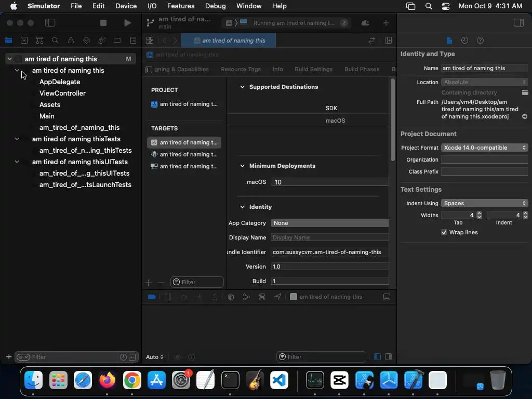Click remove target minus button
The height and width of the screenshot is (399, 532).
pyautogui.click(x=161, y=283)
